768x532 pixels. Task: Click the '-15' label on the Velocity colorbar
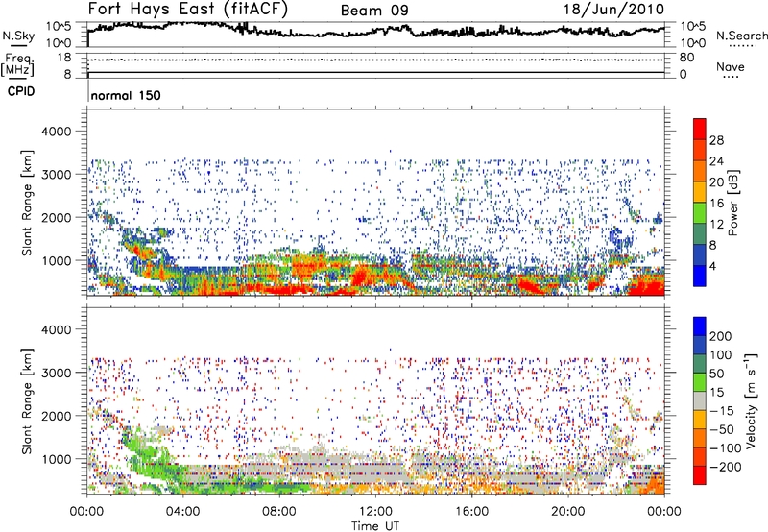722,411
